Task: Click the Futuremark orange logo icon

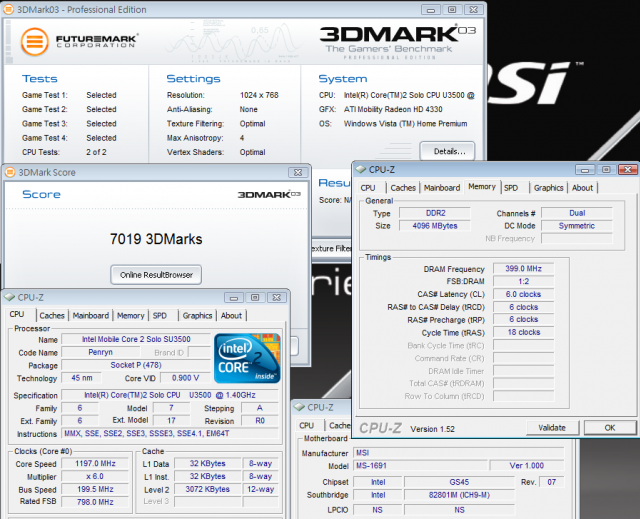Action: tap(35, 41)
